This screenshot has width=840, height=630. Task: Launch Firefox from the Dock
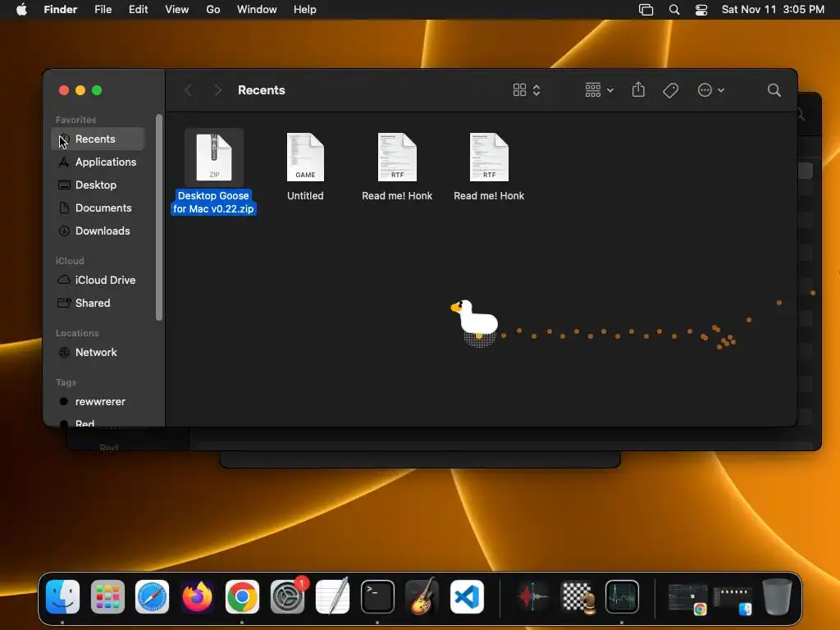coord(197,596)
